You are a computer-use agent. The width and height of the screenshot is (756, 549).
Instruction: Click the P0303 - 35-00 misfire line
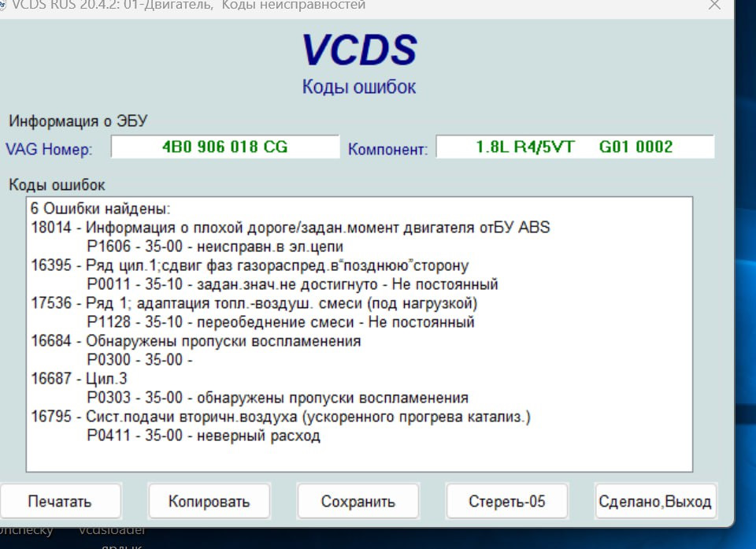[x=278, y=398]
